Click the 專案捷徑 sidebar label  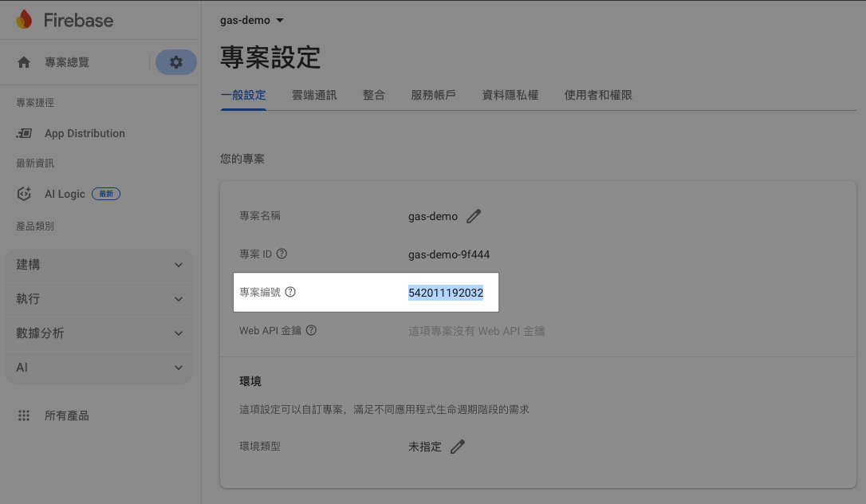(x=35, y=103)
